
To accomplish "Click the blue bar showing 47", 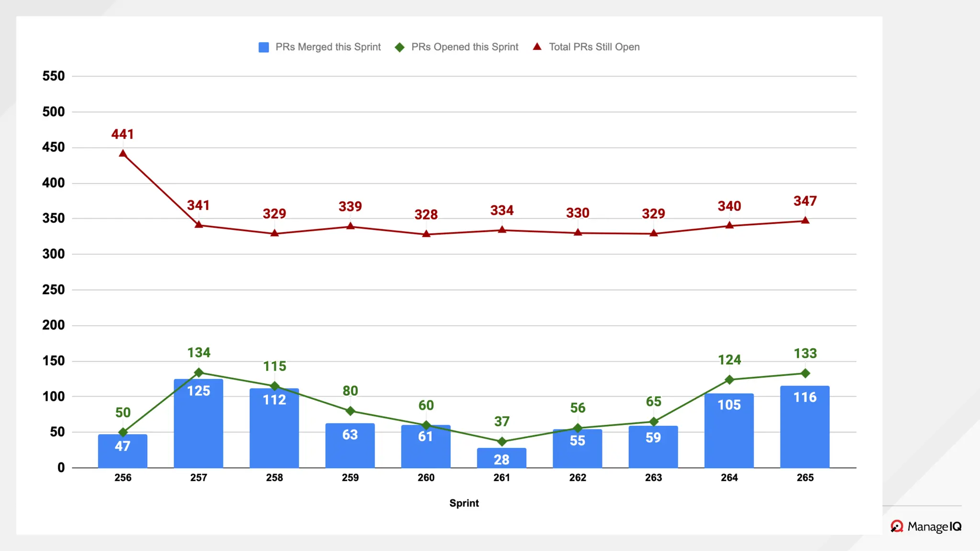I will [122, 451].
